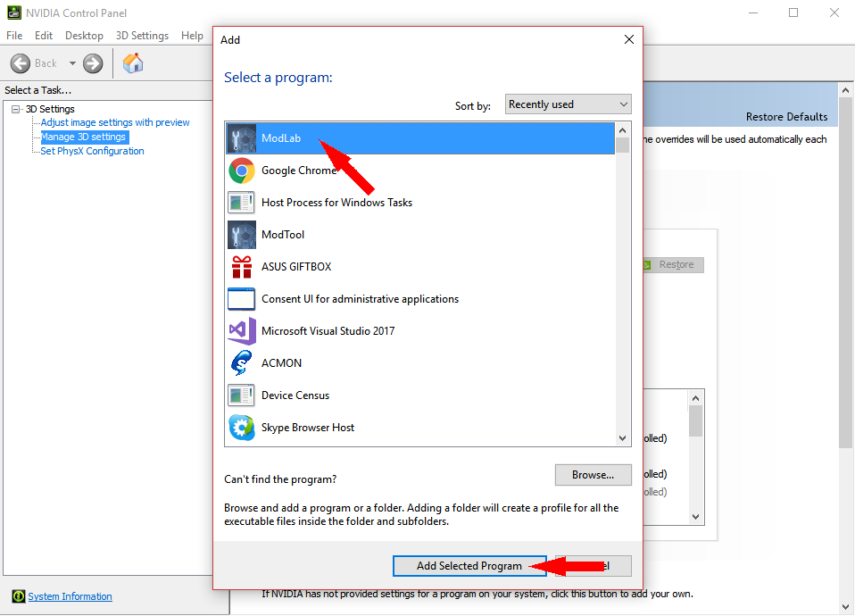Close the Add dialog with X
This screenshot has width=855, height=616.
click(x=628, y=39)
